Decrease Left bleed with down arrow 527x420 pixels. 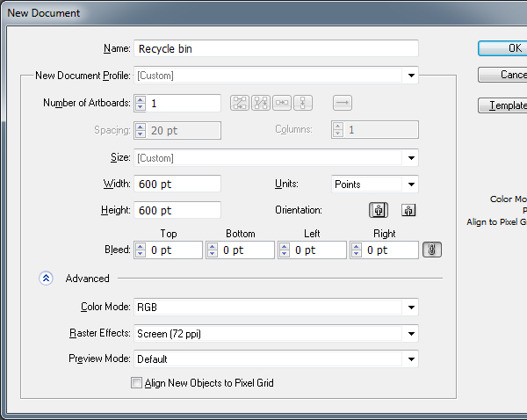point(285,254)
